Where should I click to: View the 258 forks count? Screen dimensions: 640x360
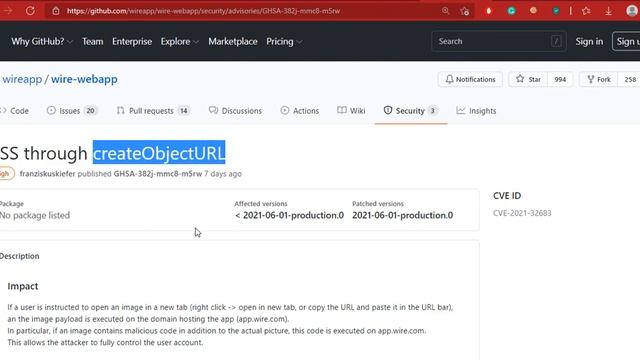point(630,79)
